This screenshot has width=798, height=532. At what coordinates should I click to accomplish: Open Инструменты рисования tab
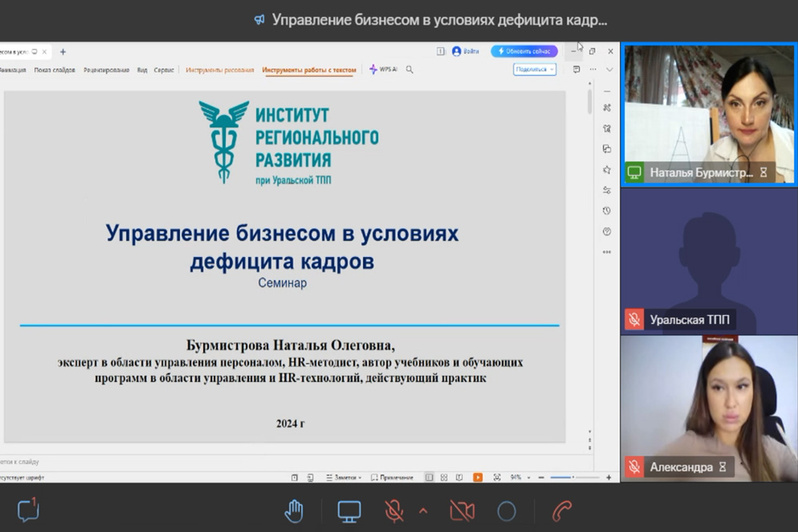pyautogui.click(x=220, y=70)
